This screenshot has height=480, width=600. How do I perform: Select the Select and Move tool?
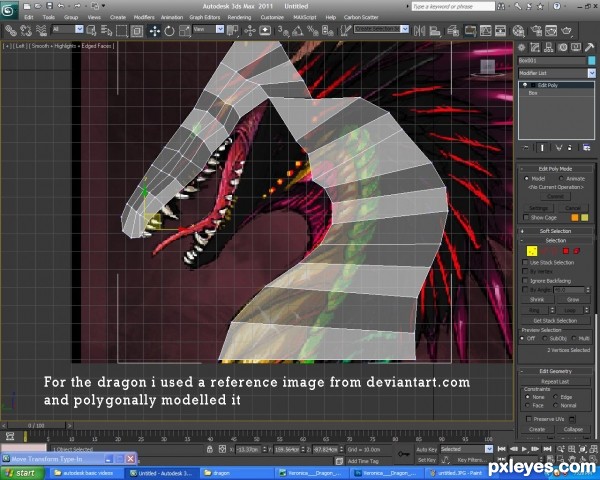154,31
